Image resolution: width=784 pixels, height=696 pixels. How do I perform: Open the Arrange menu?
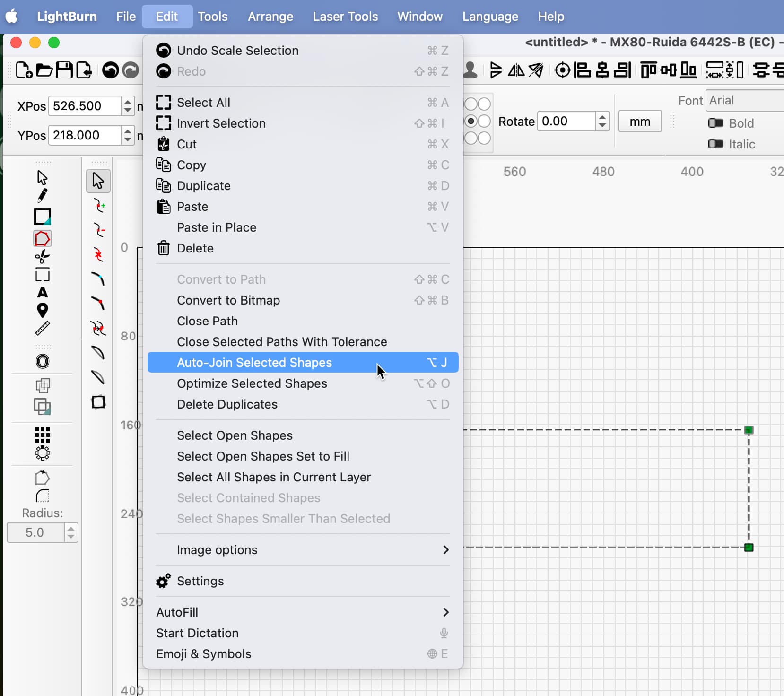pos(270,17)
